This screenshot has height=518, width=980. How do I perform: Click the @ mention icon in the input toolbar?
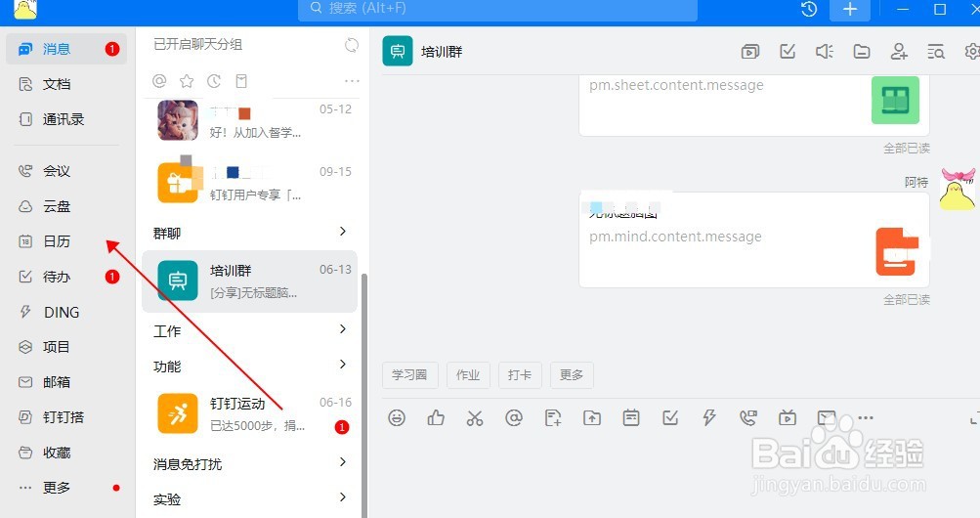pyautogui.click(x=514, y=417)
